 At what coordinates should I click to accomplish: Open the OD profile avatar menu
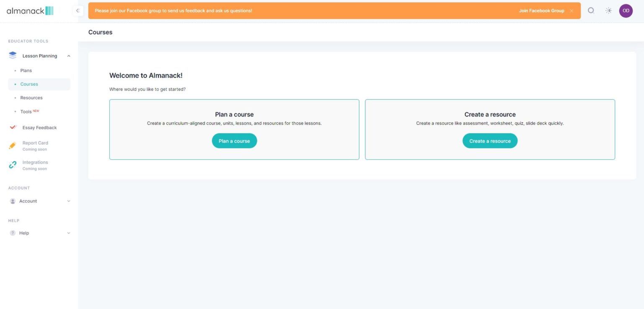coord(626,10)
